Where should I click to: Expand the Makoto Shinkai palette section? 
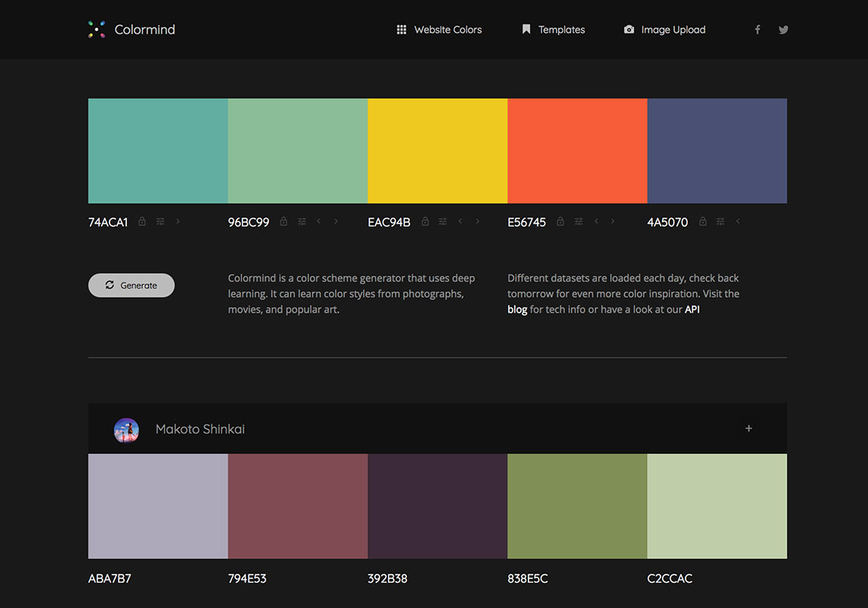(x=749, y=429)
